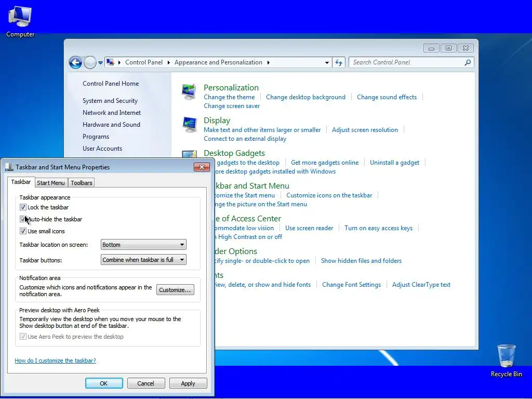Go to Programs category
This screenshot has width=532, height=399.
pos(96,137)
